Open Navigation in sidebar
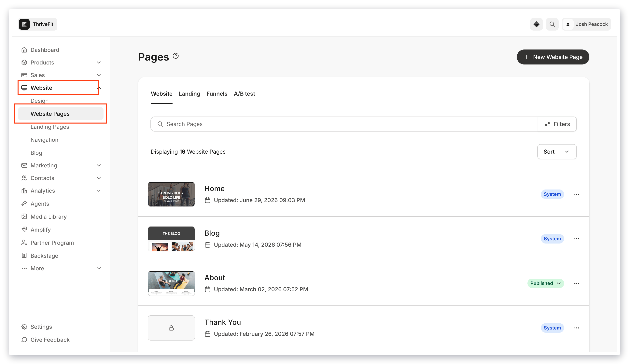The image size is (629, 364). click(x=44, y=140)
